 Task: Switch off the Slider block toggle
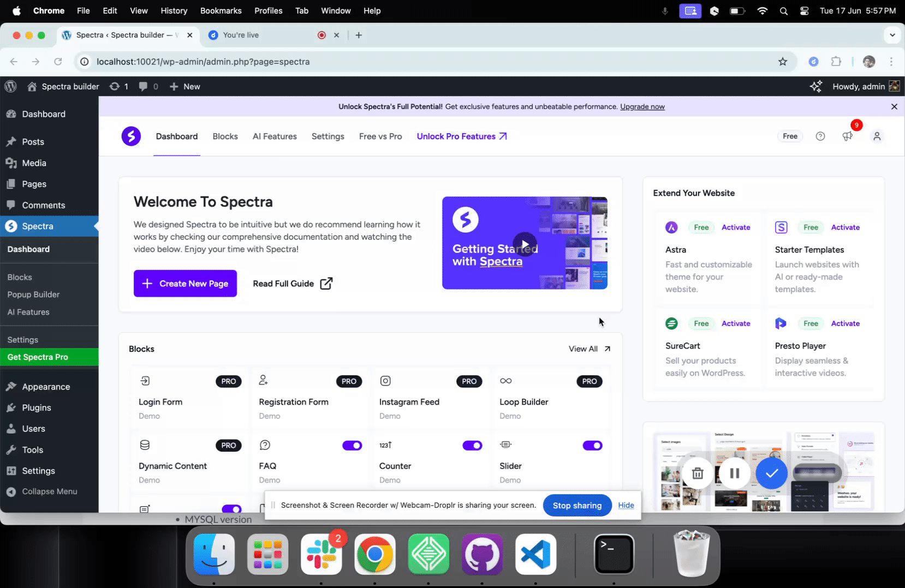pyautogui.click(x=592, y=446)
